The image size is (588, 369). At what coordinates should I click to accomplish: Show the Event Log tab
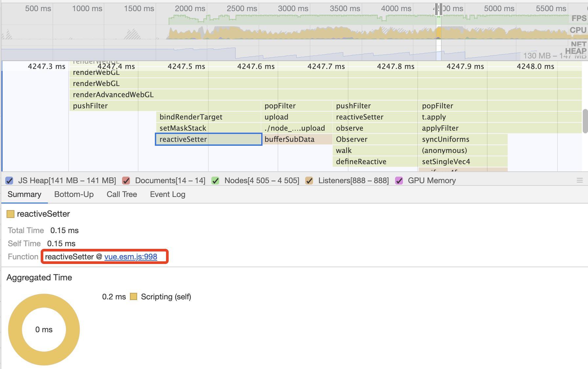tap(167, 194)
